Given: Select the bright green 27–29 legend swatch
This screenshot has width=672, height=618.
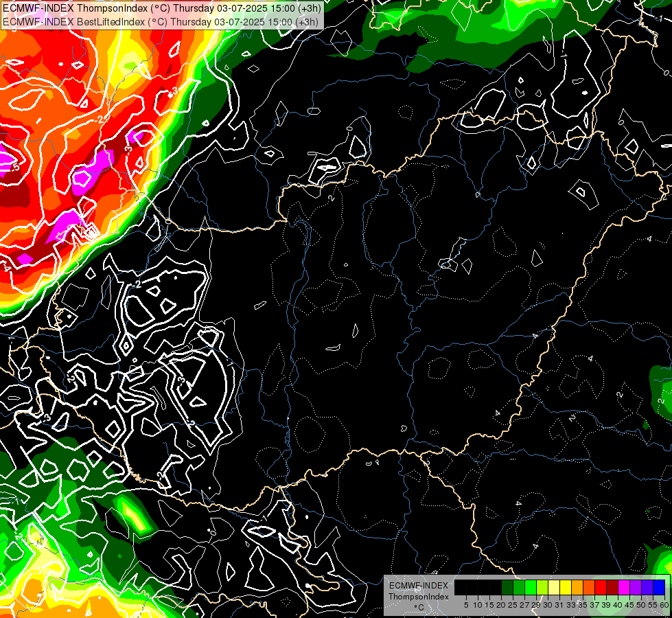Looking at the screenshot, I should 531,588.
